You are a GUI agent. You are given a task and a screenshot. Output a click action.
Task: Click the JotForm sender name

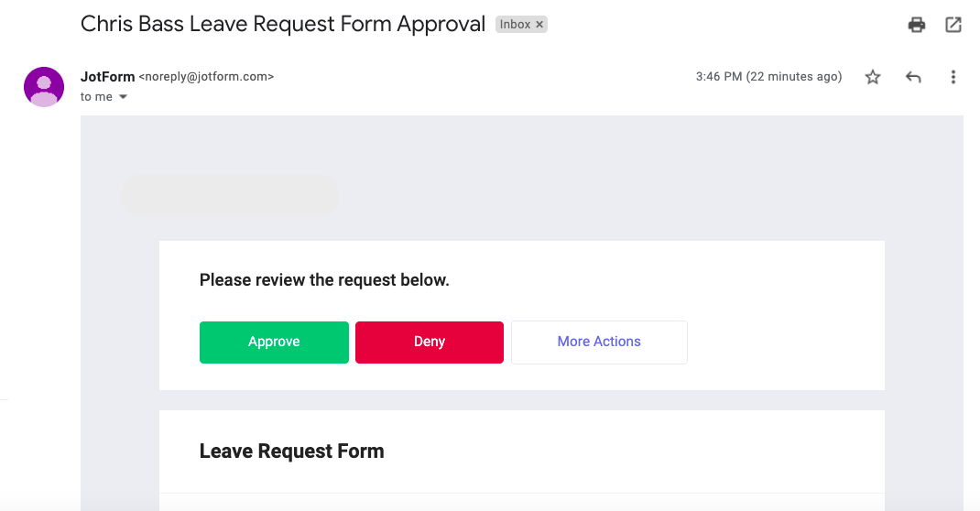pos(107,77)
